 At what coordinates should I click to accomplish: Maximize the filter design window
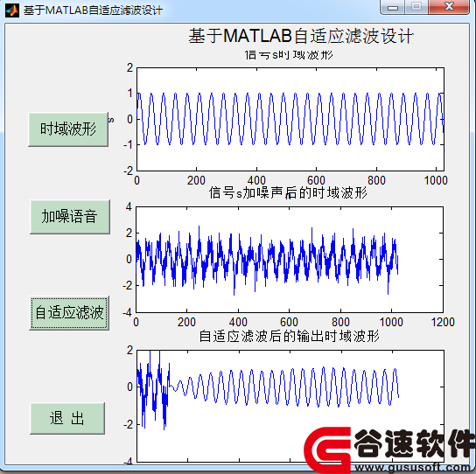(x=416, y=7)
